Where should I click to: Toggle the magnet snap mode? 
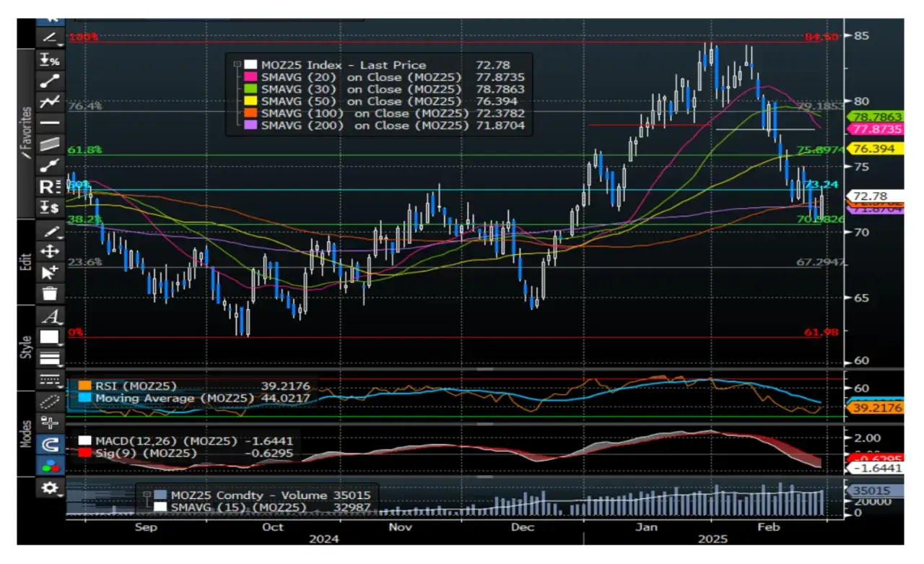coord(50,444)
